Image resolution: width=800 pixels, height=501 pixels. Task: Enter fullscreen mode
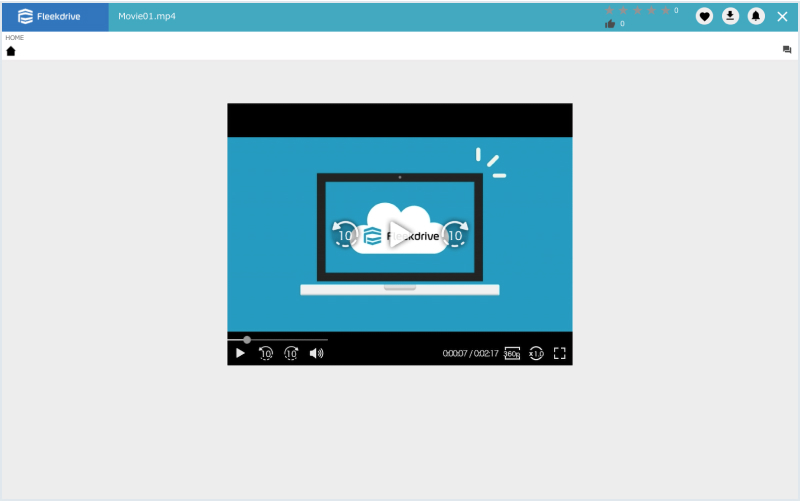click(x=560, y=353)
